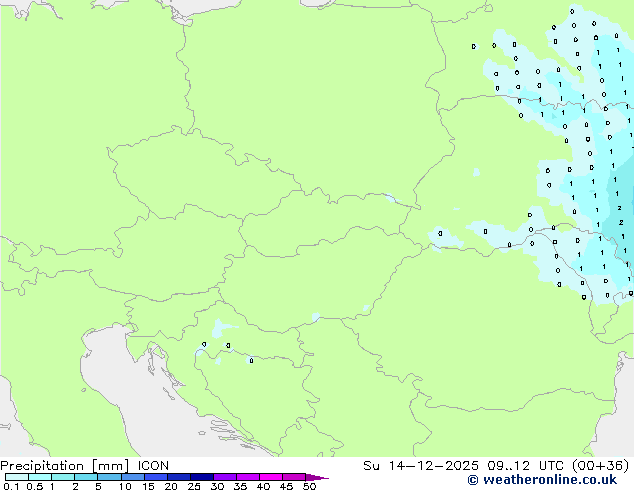The height and width of the screenshot is (490, 634).
Task: Click the "35" legend scale label
Action: [240, 486]
